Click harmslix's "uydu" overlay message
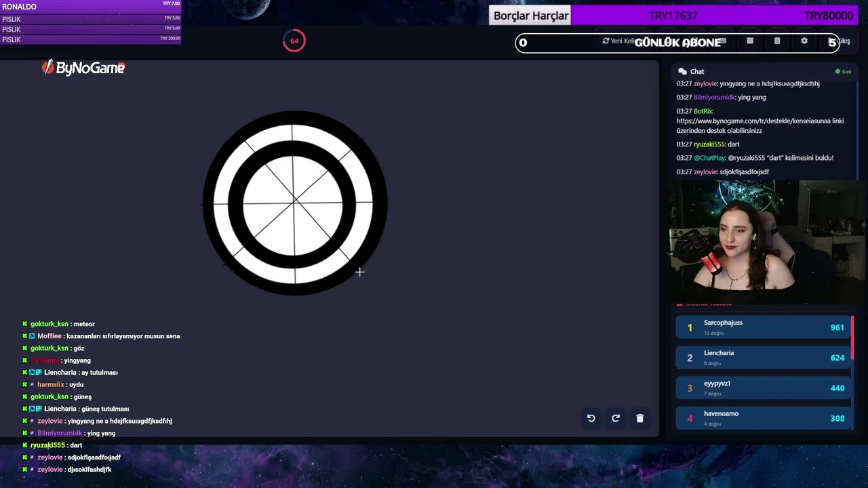This screenshot has width=868, height=488. [x=53, y=384]
